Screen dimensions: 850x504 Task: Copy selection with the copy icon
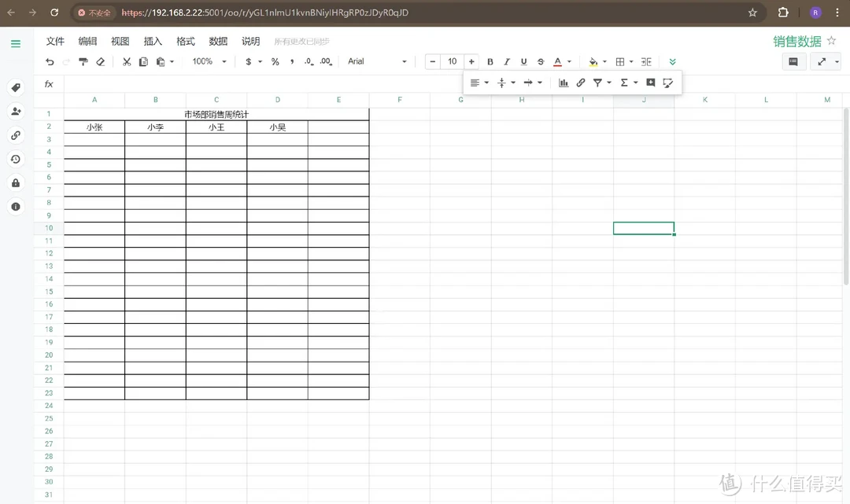(x=144, y=61)
